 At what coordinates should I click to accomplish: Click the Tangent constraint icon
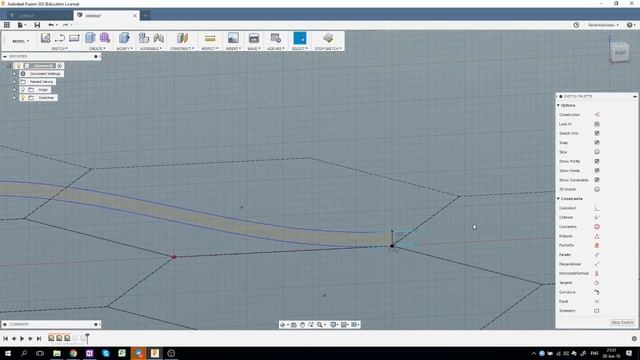597,283
